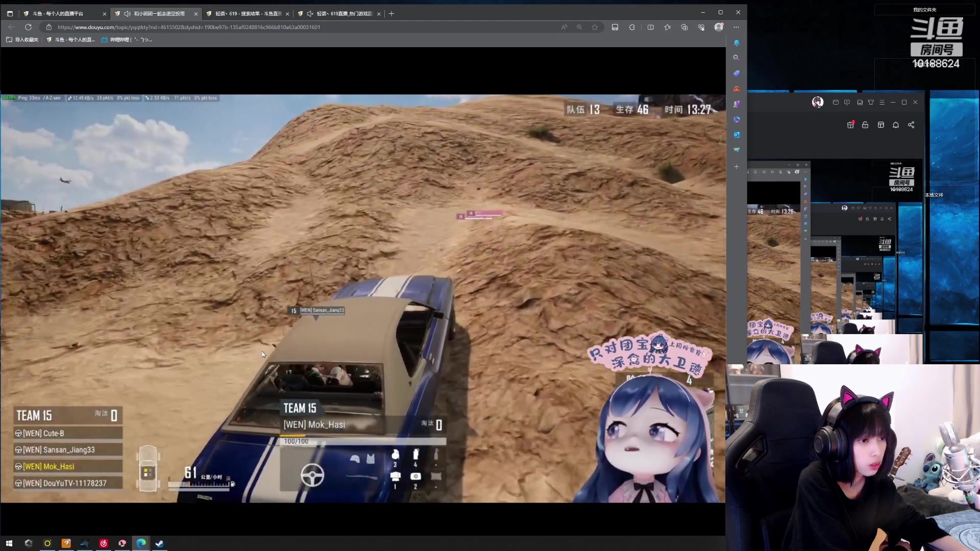The width and height of the screenshot is (980, 551).
Task: Open sidebar games figure icon
Action: click(736, 104)
